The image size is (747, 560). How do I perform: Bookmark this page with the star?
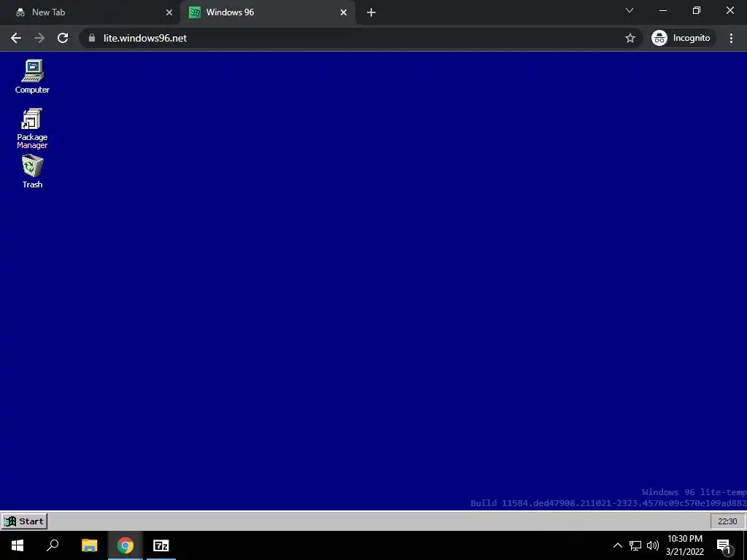click(x=630, y=38)
